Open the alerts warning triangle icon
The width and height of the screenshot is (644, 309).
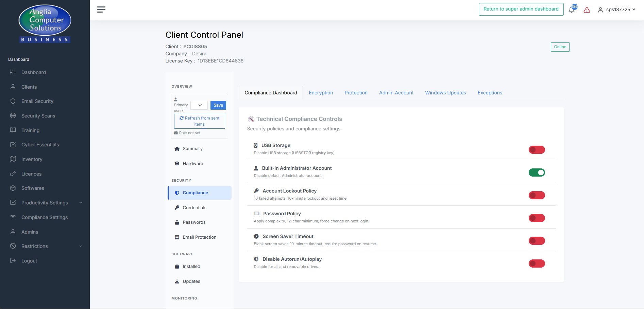pos(587,10)
